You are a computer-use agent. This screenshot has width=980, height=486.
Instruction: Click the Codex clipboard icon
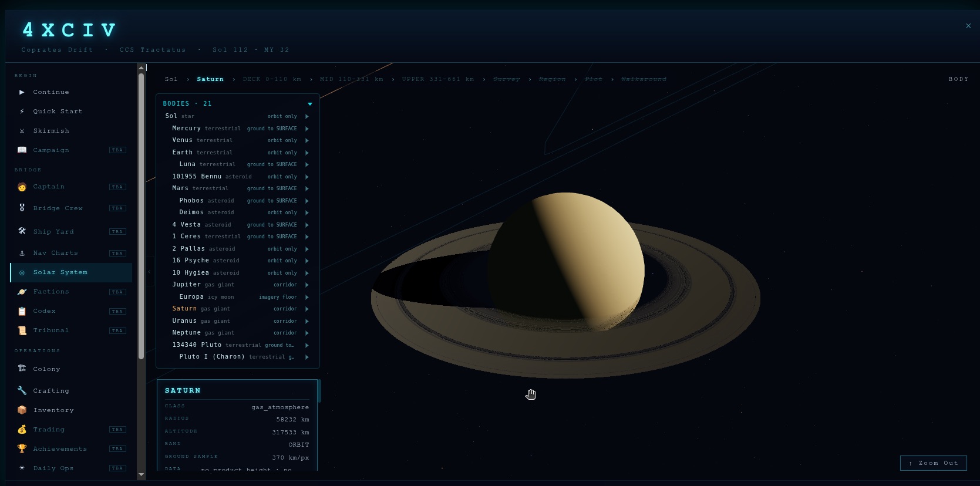coord(22,311)
